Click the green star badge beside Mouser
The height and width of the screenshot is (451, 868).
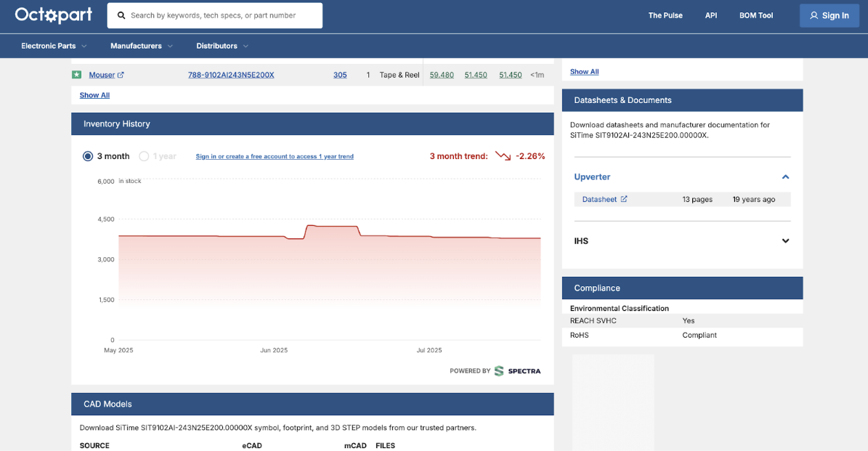[76, 75]
